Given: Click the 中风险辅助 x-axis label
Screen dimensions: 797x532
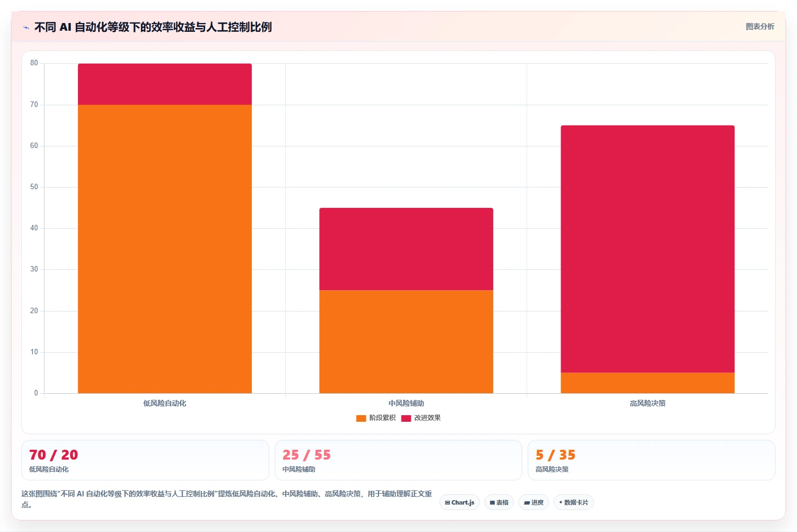Looking at the screenshot, I should tap(406, 403).
